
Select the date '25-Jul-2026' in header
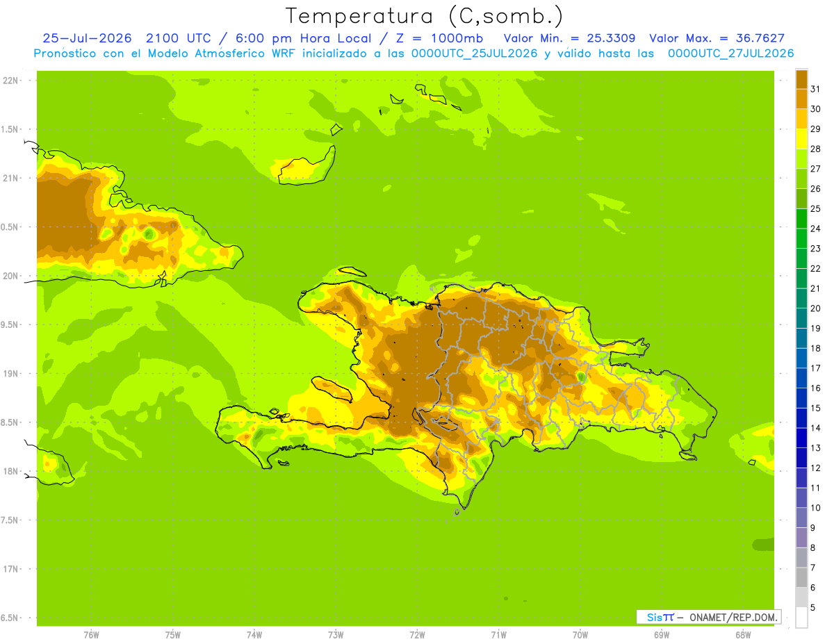87,38
